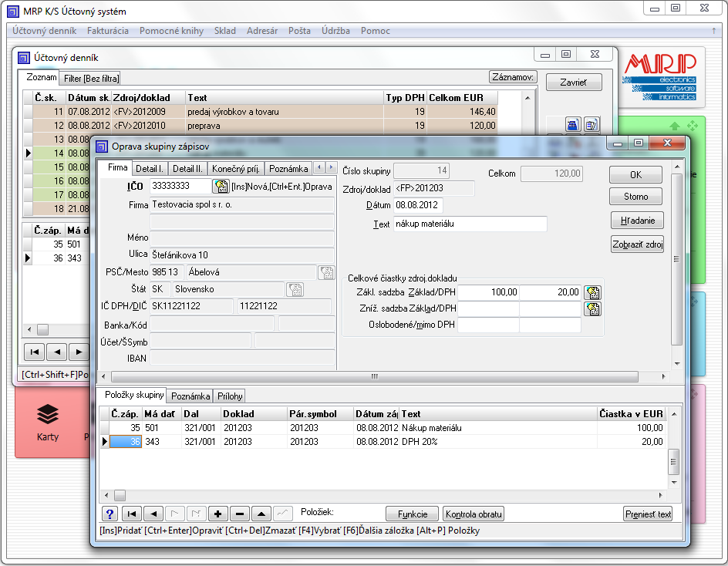The image size is (728, 566).
Task: Open calculator icon beside Zníž. sadzba row
Action: click(x=592, y=309)
